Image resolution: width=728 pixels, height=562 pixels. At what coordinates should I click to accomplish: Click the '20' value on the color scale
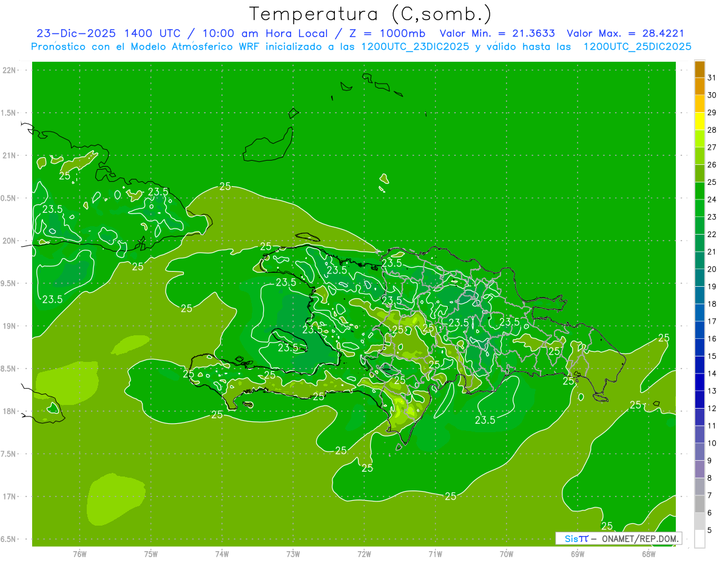coord(712,269)
